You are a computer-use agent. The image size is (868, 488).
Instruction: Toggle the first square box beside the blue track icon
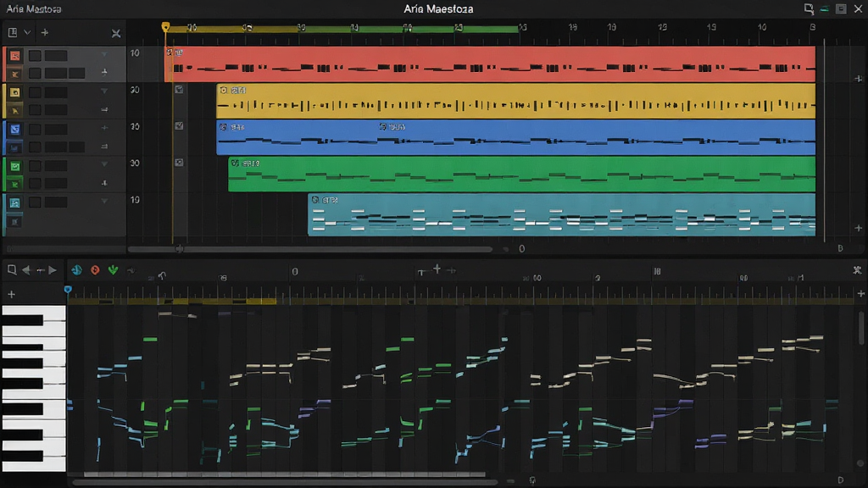pyautogui.click(x=35, y=129)
